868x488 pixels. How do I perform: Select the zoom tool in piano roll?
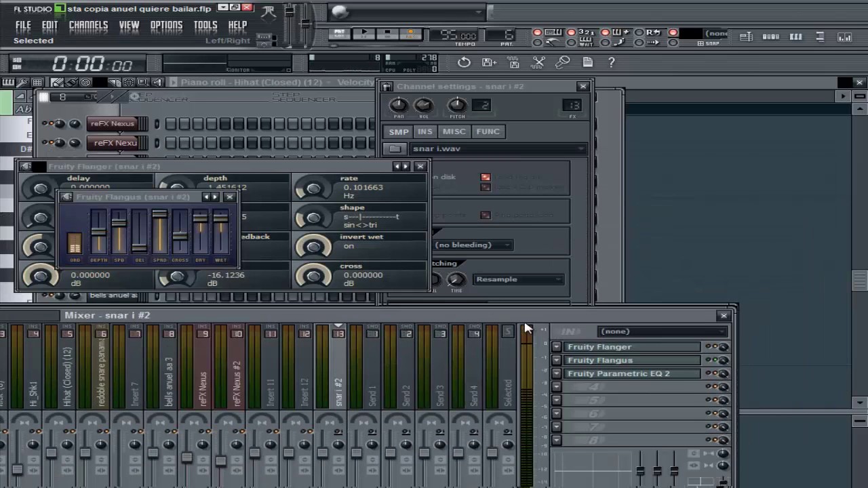[x=144, y=83]
